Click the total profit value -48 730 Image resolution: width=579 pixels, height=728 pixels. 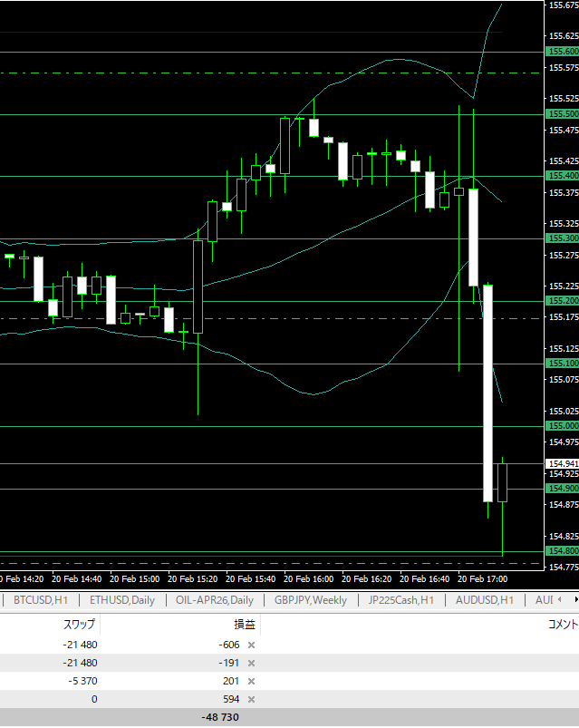(220, 717)
